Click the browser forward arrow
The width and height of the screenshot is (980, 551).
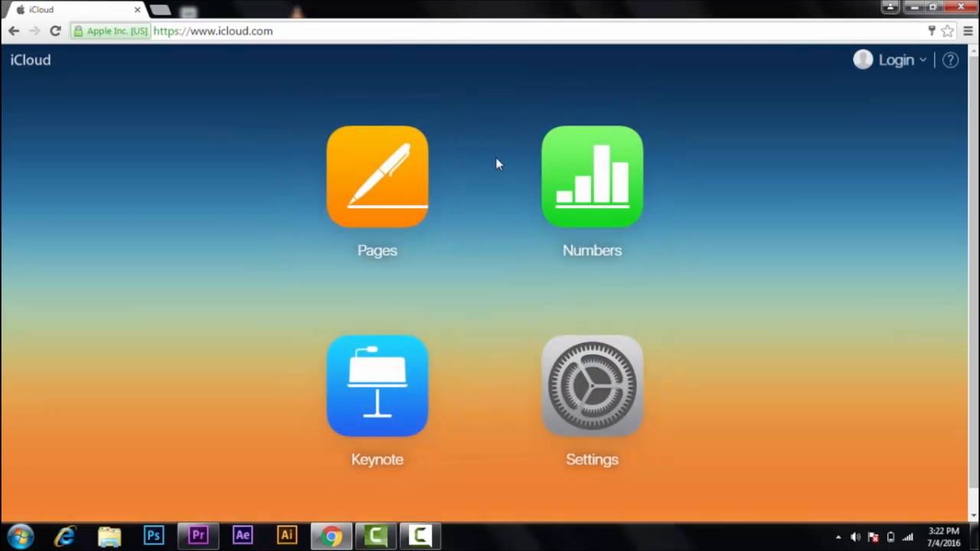34,31
